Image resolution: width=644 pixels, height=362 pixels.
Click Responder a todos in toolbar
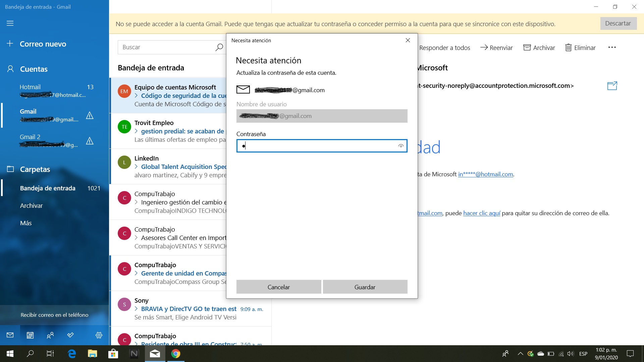click(444, 48)
